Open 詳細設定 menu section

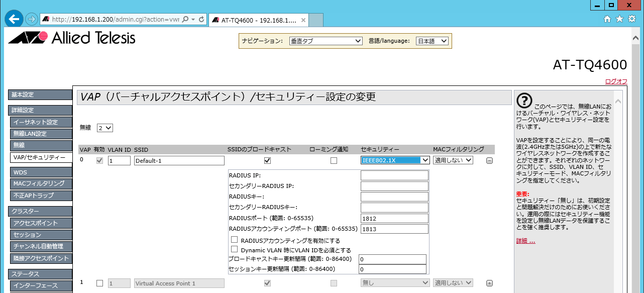tap(40, 110)
